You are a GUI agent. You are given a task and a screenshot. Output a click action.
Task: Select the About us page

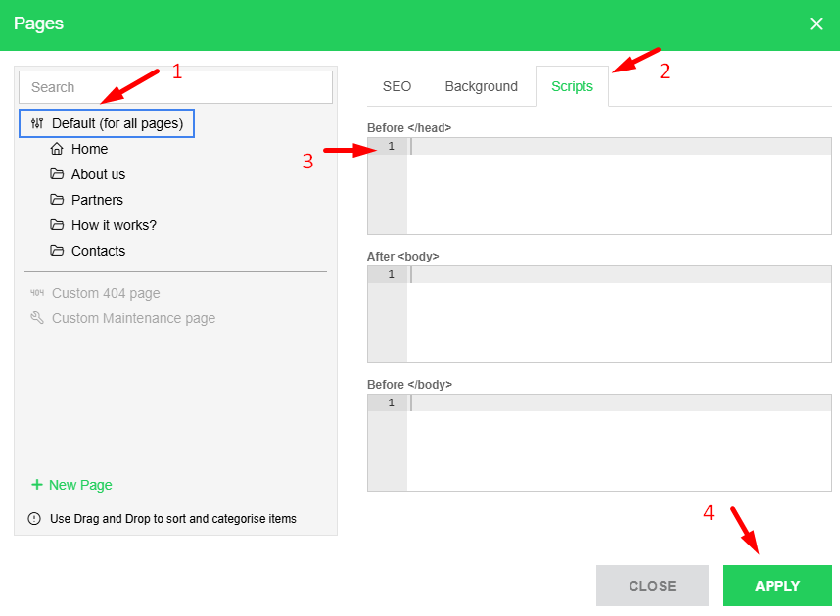click(x=98, y=174)
